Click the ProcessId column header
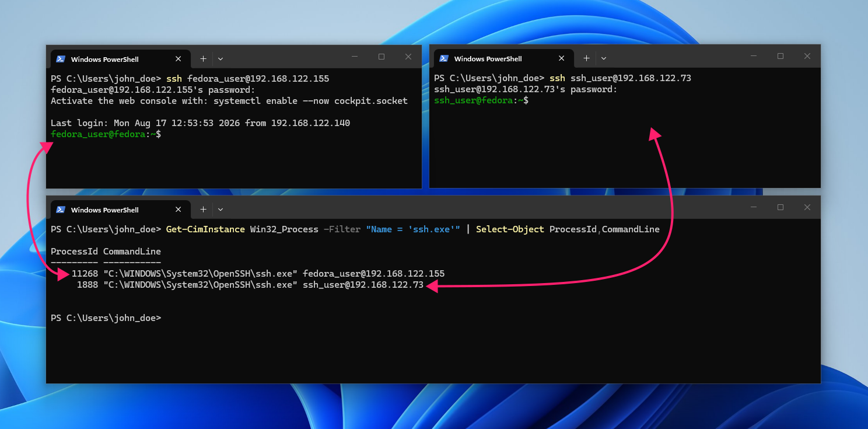The width and height of the screenshot is (868, 429). 74,252
